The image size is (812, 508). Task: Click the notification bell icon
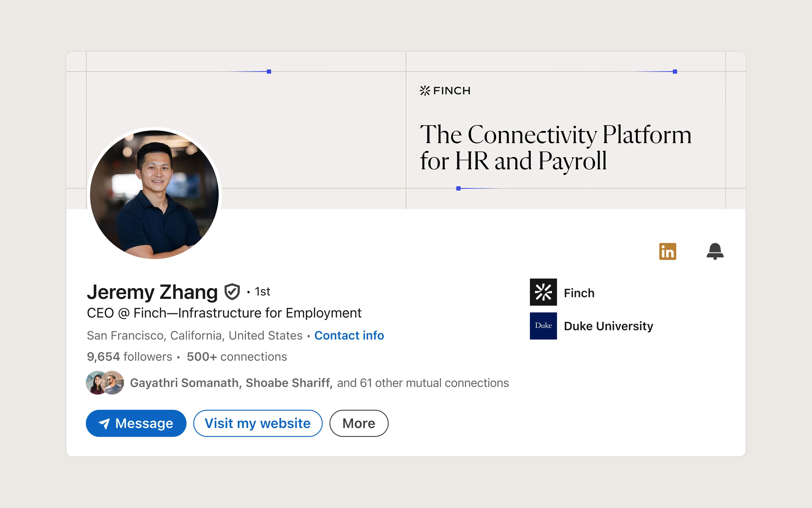coord(715,251)
